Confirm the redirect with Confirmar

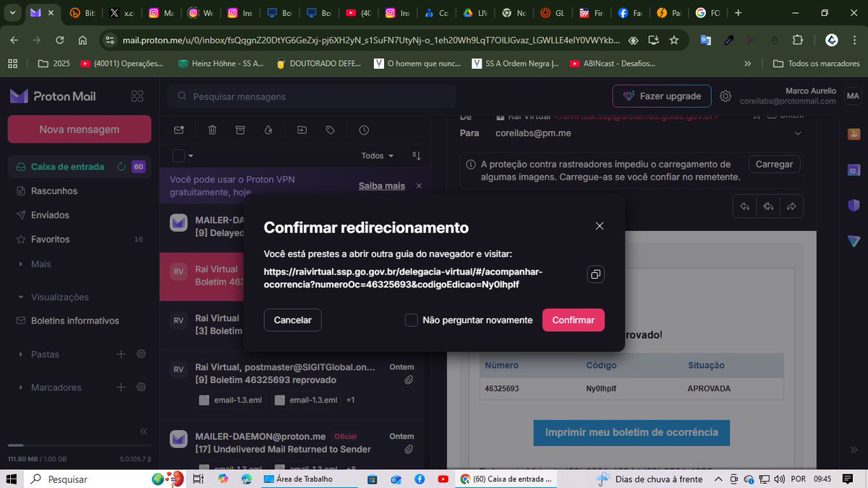574,320
